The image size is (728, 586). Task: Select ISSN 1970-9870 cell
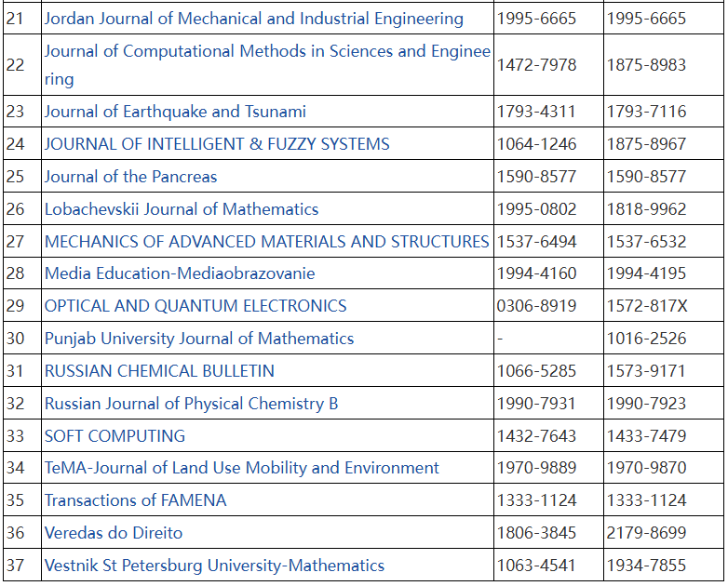(x=664, y=468)
